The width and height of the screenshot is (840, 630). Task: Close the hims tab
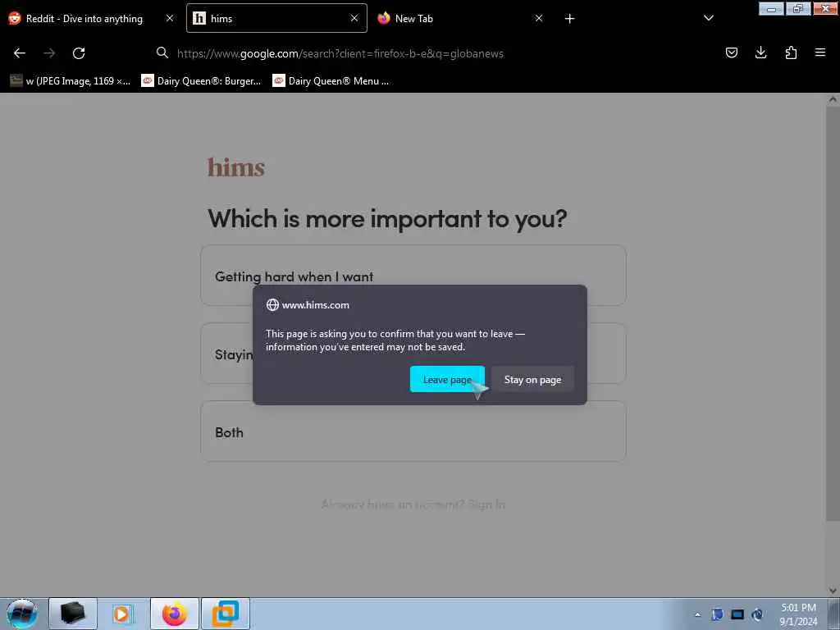point(354,18)
